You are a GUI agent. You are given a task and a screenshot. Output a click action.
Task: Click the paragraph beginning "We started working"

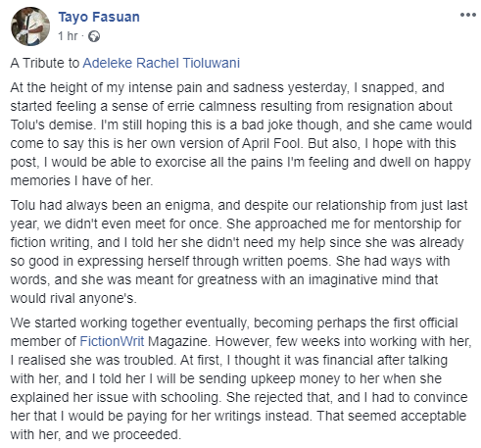241,378
